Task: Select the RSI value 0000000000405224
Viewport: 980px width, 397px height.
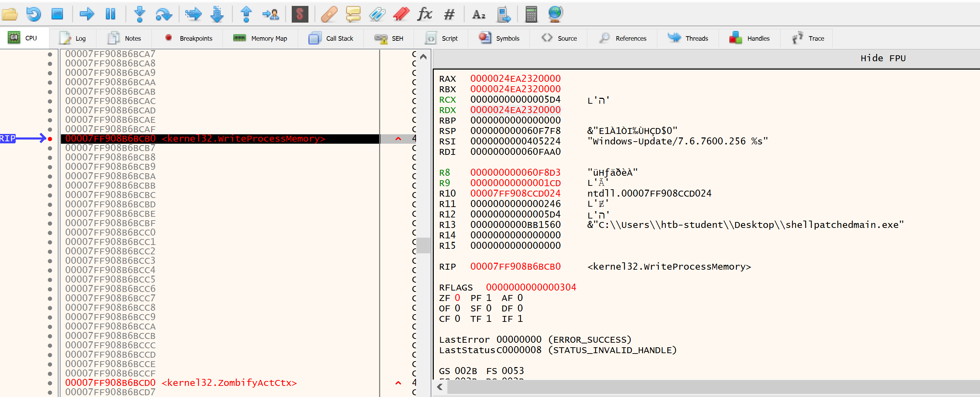Action: click(515, 142)
